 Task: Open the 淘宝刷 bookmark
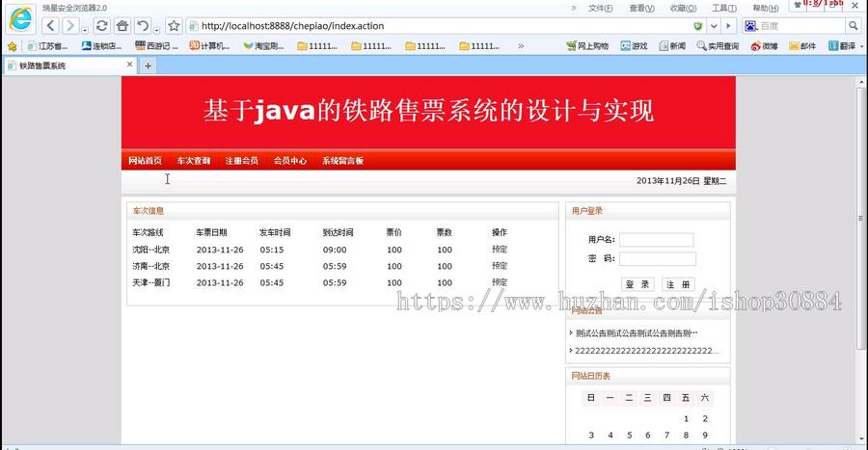click(x=263, y=46)
